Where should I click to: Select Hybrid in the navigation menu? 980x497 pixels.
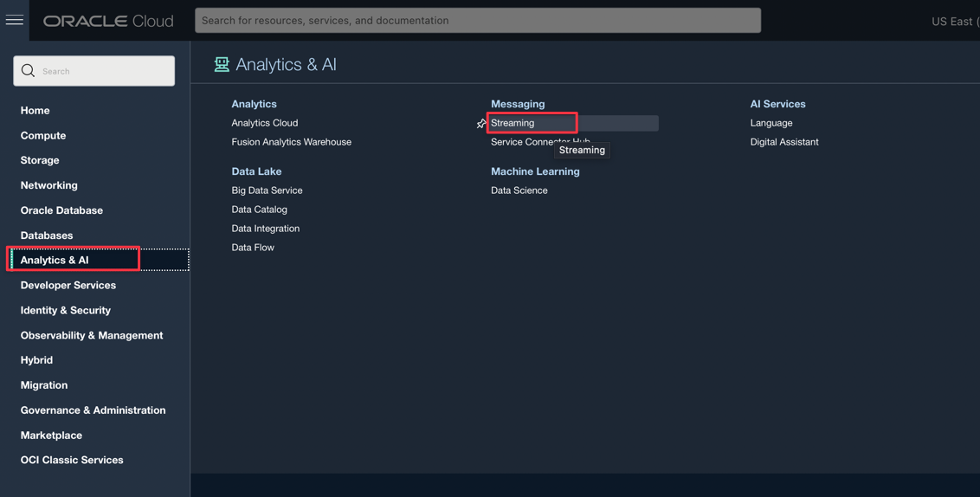coord(37,360)
